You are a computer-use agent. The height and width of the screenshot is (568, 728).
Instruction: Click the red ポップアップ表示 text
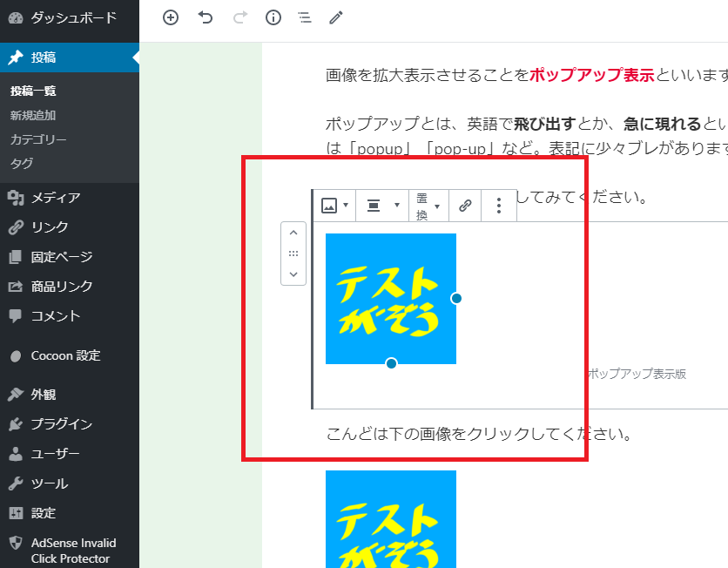point(592,75)
